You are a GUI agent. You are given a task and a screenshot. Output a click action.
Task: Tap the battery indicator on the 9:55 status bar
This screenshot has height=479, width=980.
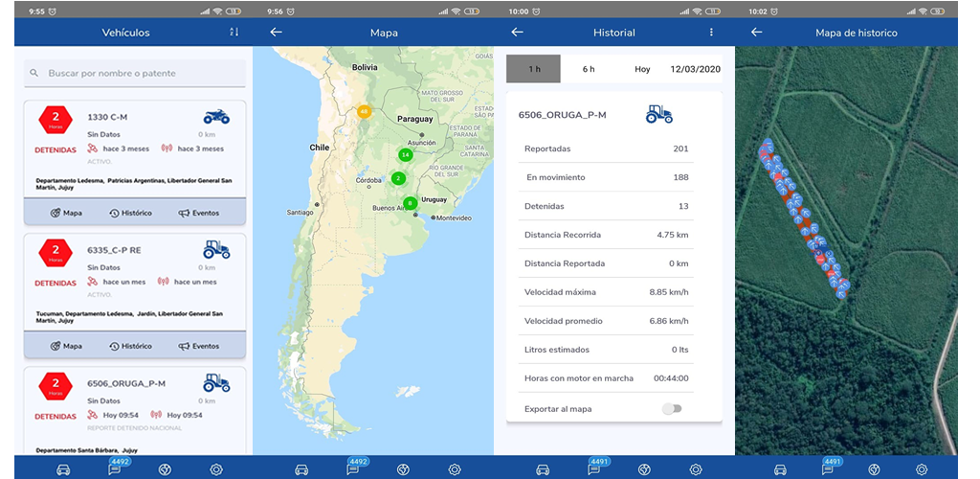click(234, 11)
